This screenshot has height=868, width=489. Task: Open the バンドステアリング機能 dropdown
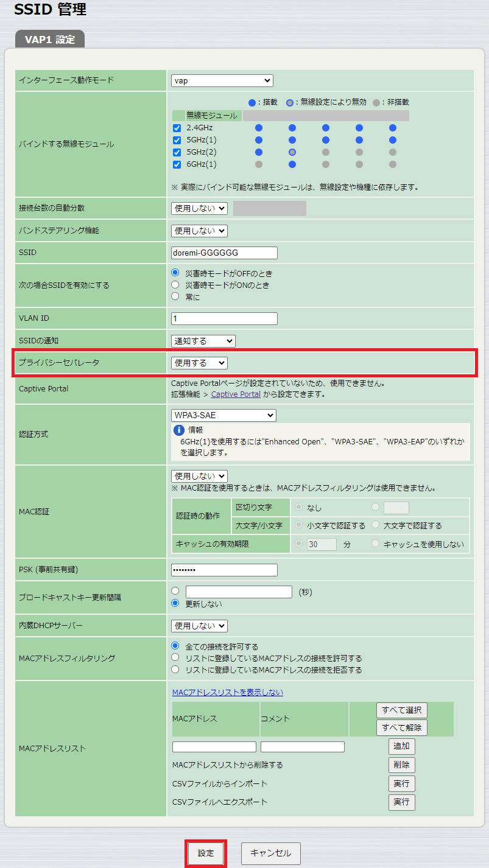click(199, 231)
